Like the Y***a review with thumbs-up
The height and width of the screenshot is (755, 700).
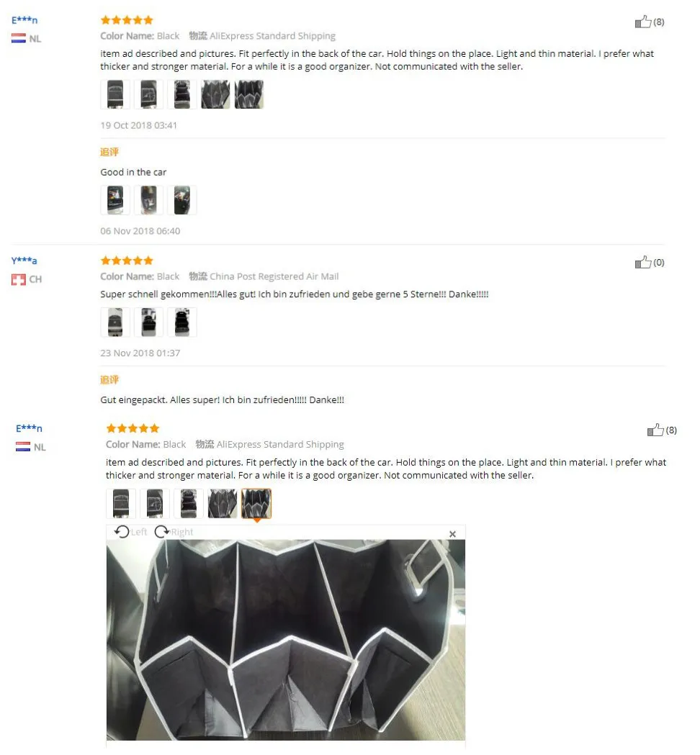[642, 262]
